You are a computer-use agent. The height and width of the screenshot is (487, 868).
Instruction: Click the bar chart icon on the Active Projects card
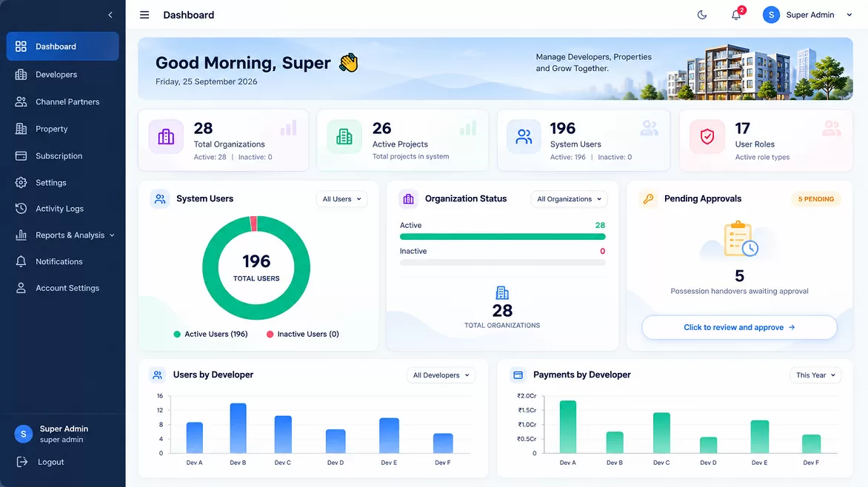468,128
